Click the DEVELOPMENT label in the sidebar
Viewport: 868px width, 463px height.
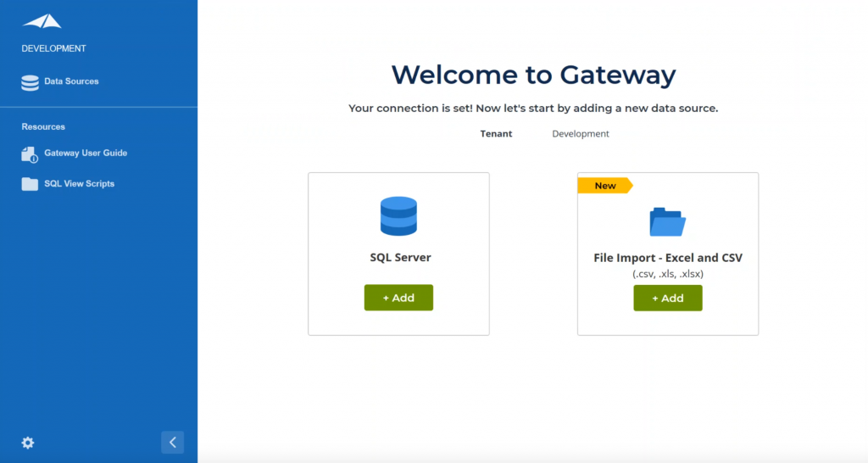pos(54,49)
